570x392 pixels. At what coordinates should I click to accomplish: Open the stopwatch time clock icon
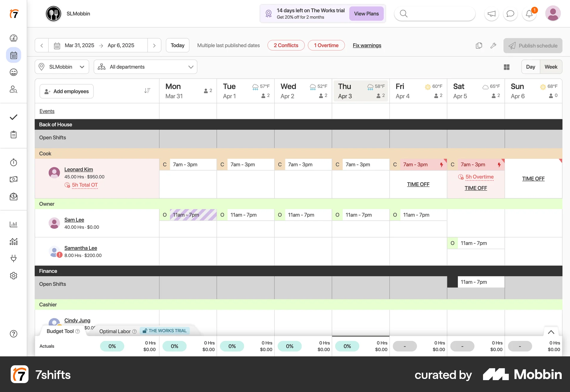(x=13, y=162)
